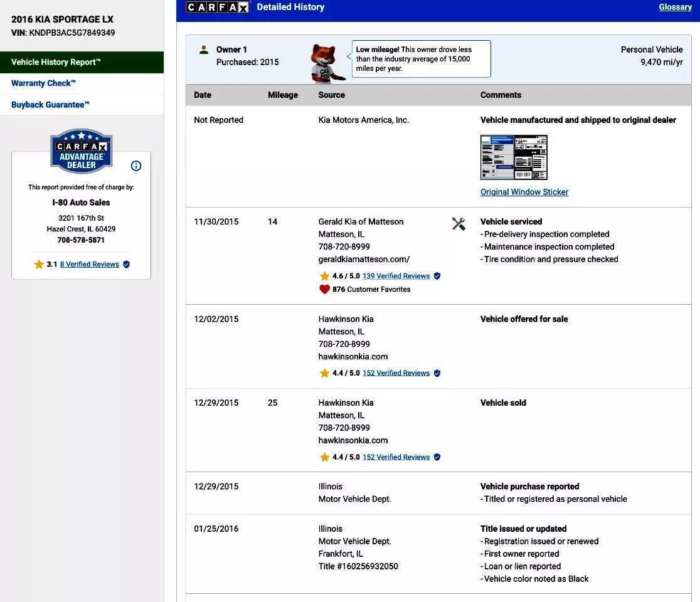Click Vehicle purchase reported comment

(529, 487)
